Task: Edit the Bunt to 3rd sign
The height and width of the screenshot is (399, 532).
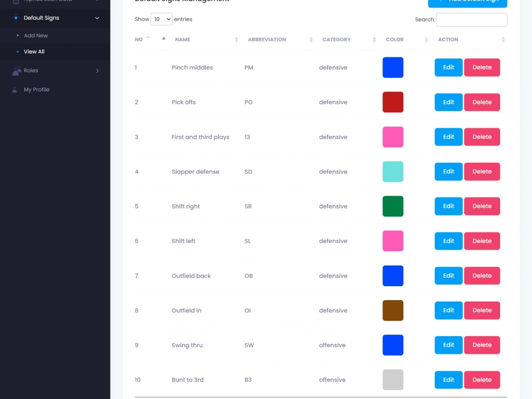Action: coord(448,380)
